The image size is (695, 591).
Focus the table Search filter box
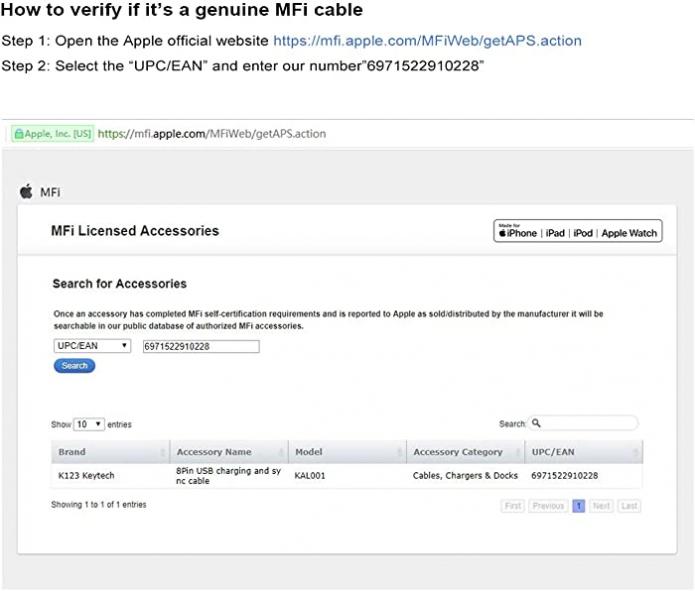(x=583, y=423)
